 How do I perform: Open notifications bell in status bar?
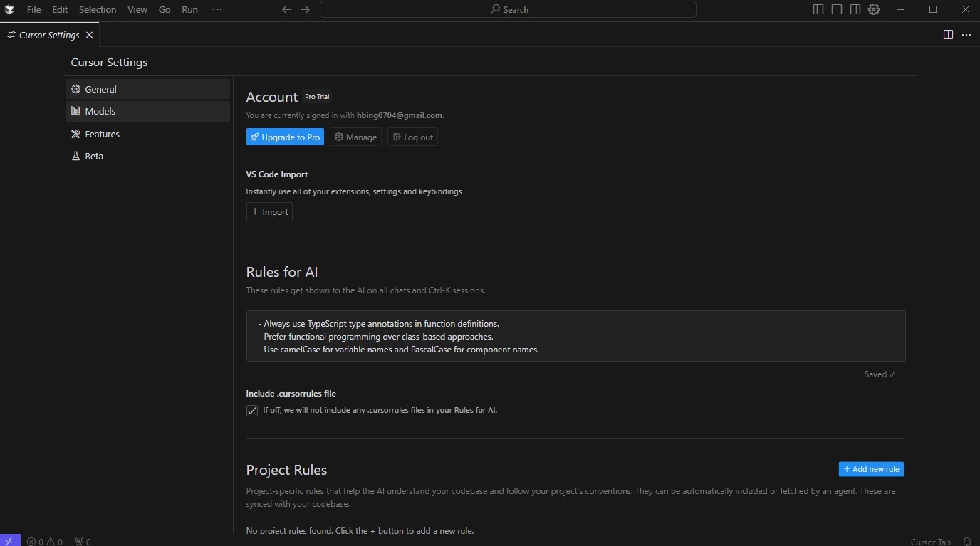tap(967, 541)
